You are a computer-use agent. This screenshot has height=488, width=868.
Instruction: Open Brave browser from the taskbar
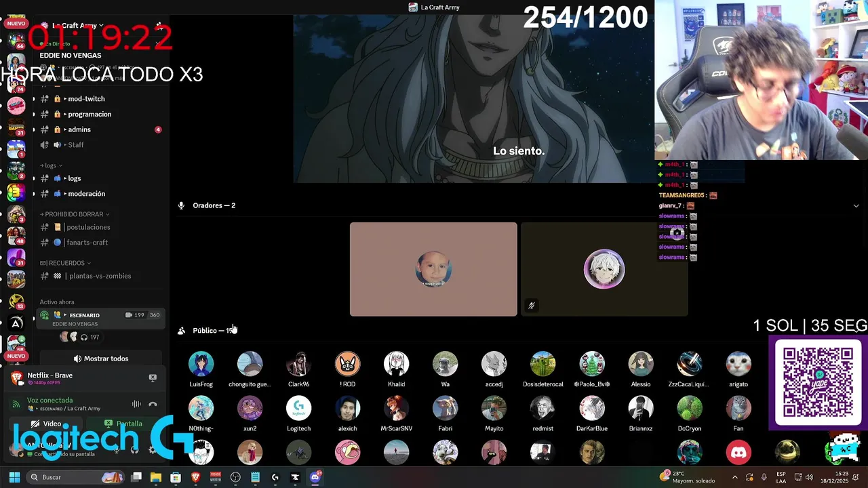click(195, 477)
